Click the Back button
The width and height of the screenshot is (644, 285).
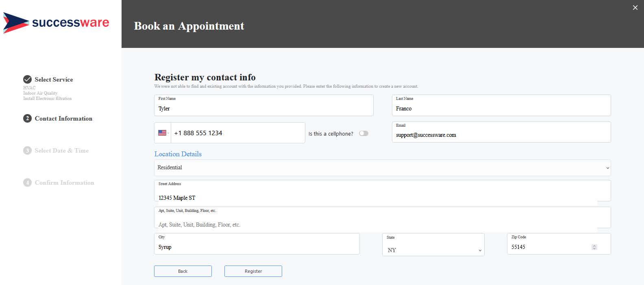click(183, 271)
